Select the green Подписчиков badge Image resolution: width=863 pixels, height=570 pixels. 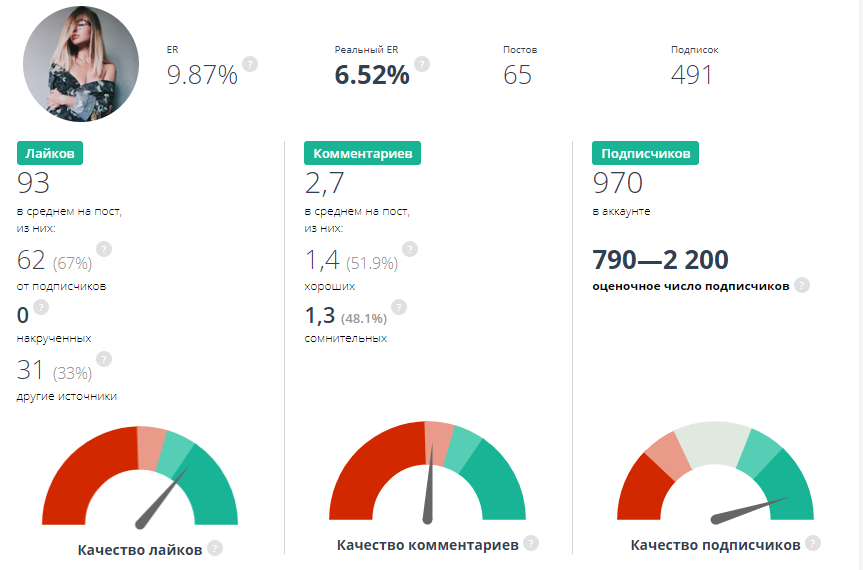[x=645, y=153]
